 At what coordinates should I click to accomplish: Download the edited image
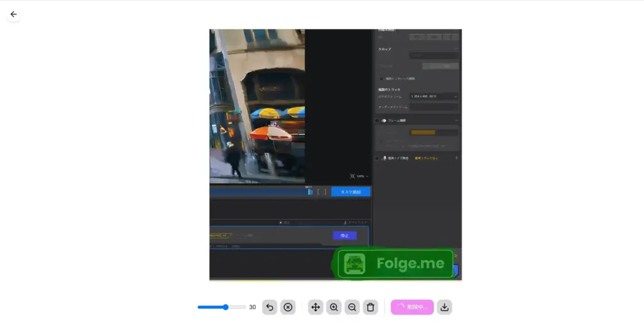tap(445, 307)
